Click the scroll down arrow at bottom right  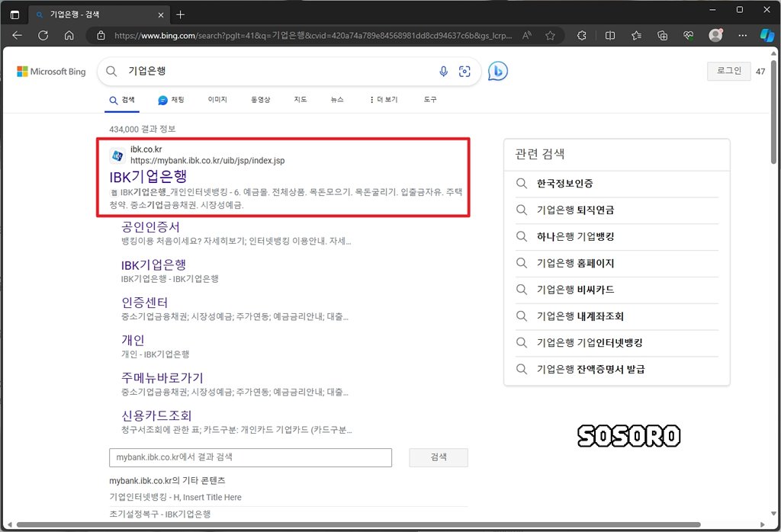pyautogui.click(x=773, y=514)
